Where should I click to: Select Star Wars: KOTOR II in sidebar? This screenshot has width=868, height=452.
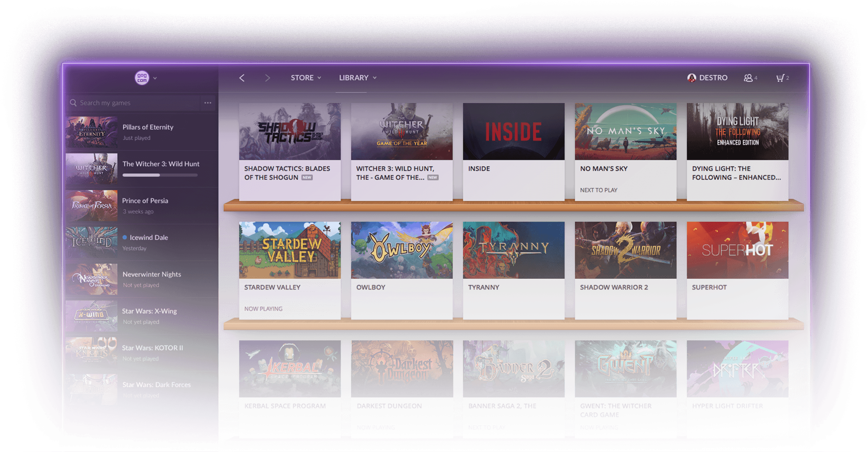pyautogui.click(x=142, y=353)
